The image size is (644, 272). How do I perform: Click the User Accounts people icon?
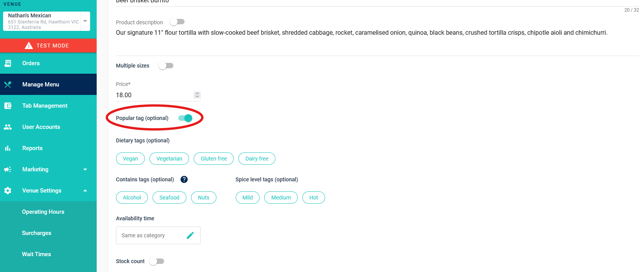[x=8, y=127]
